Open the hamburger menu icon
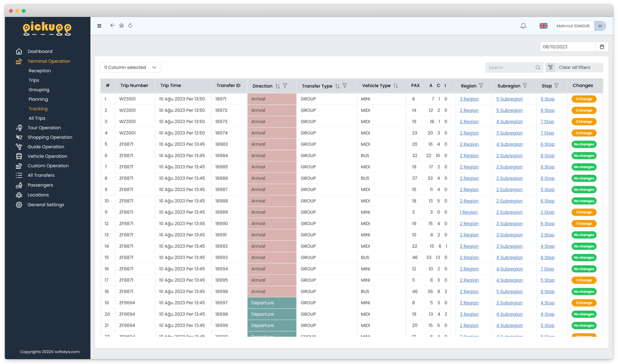Viewport: 618px width, 364px height. pos(99,26)
